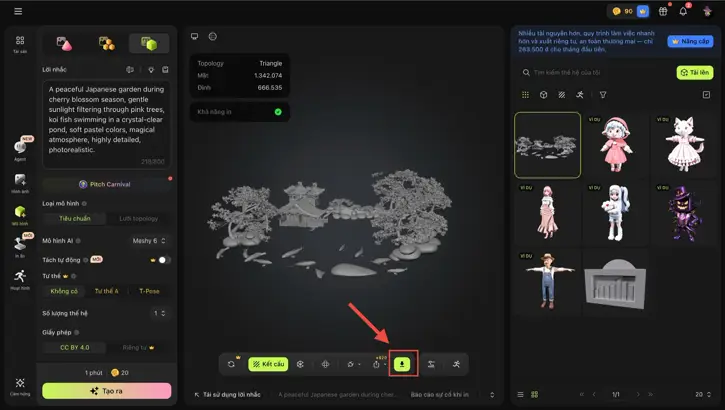Viewport: 725px width, 410px height.
Task: Click the Kết cấu texture button
Action: click(x=268, y=364)
